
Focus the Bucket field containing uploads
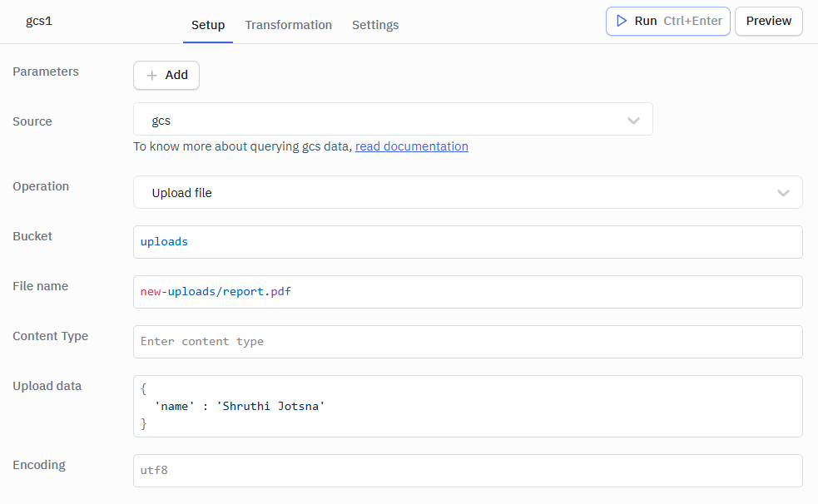[466, 242]
